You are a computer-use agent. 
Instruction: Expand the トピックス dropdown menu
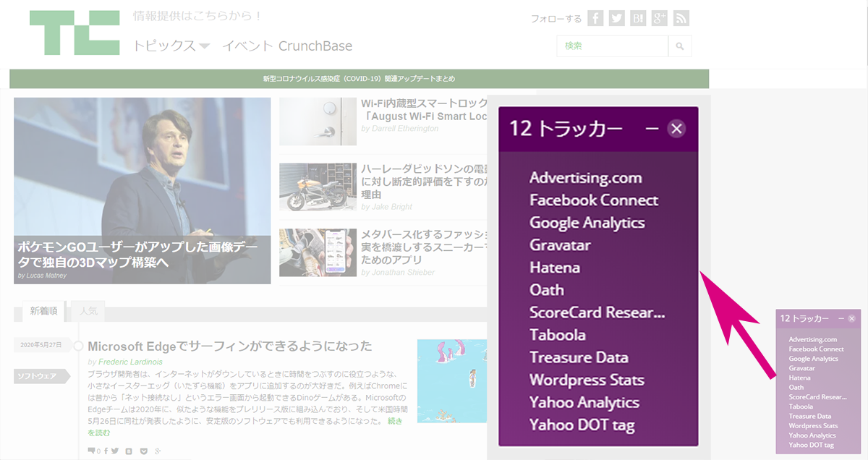171,46
